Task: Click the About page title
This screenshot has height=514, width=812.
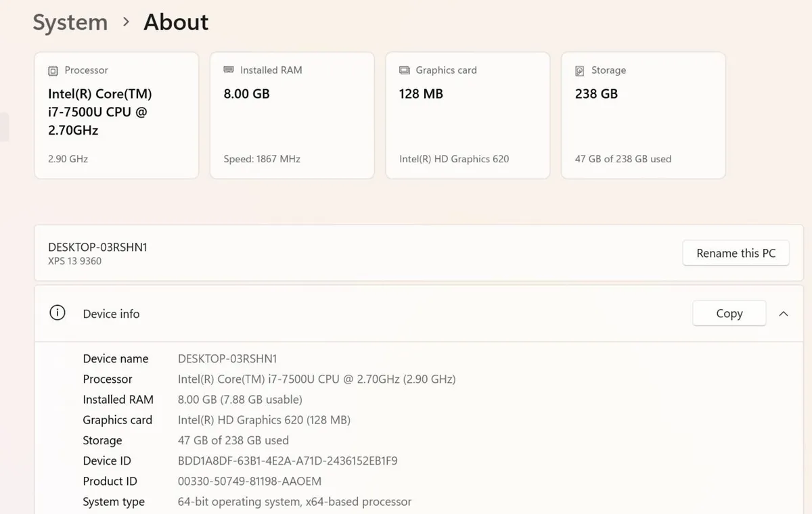Action: point(176,22)
